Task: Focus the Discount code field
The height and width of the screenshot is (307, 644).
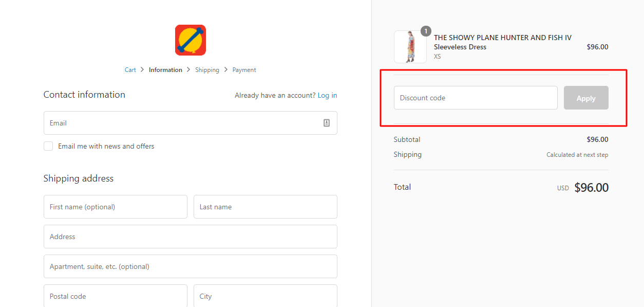Action: tap(476, 98)
